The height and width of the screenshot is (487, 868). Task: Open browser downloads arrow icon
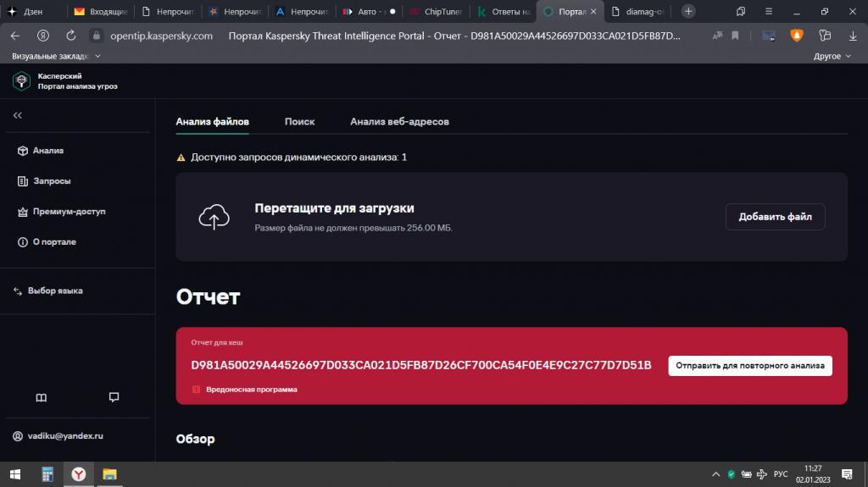click(x=853, y=36)
